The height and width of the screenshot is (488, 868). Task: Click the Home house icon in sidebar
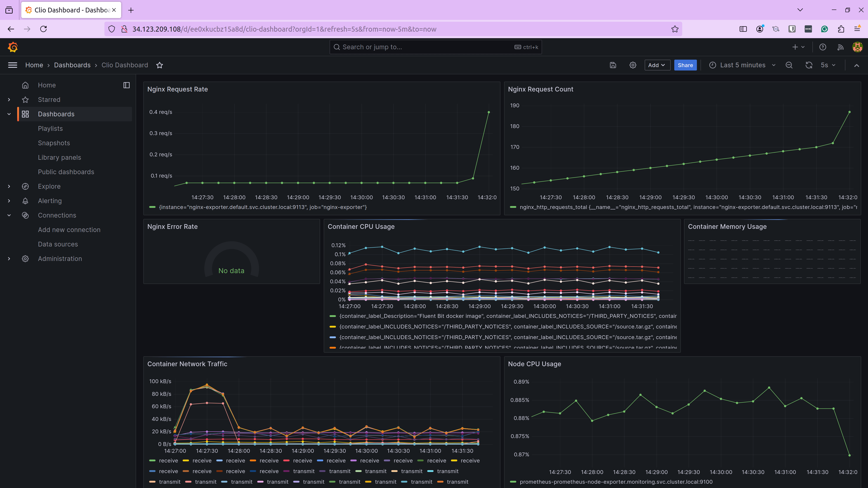pos(25,85)
